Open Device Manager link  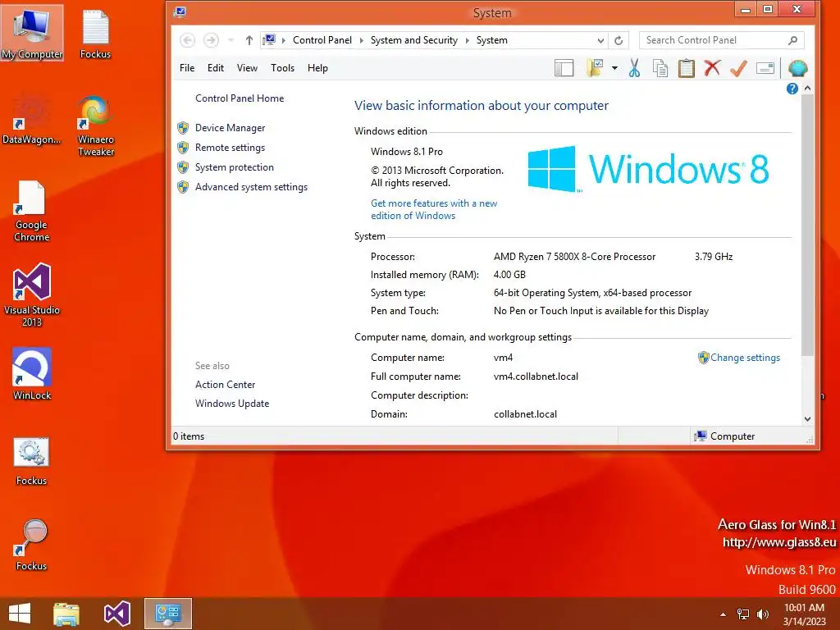pos(230,128)
